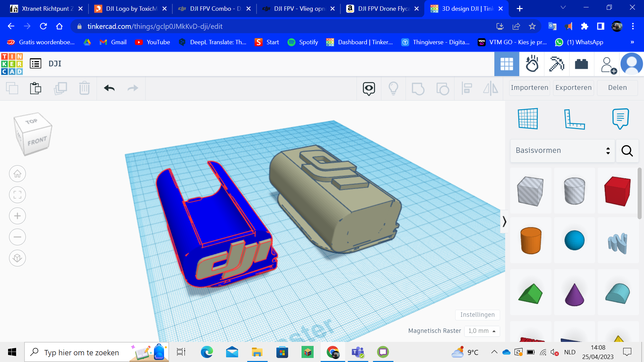The width and height of the screenshot is (644, 362).
Task: Click the Ungroup shapes icon
Action: click(442, 88)
